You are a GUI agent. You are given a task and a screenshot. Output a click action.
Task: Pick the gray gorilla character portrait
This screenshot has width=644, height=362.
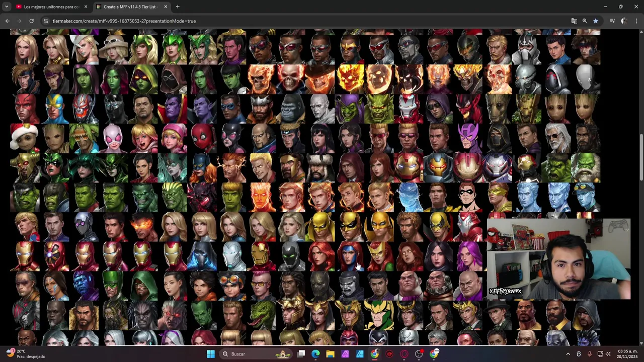(290, 108)
